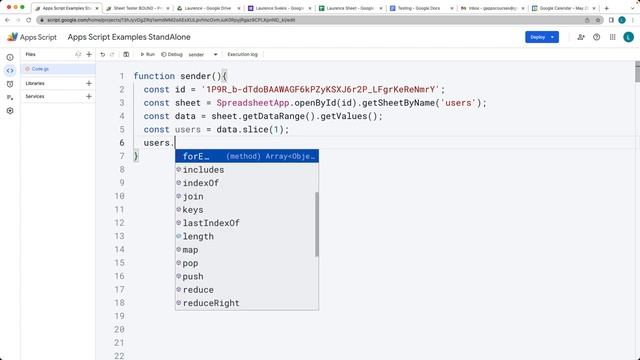
Task: Choose lastIndexOf in autocomplete list
Action: pyautogui.click(x=247, y=223)
